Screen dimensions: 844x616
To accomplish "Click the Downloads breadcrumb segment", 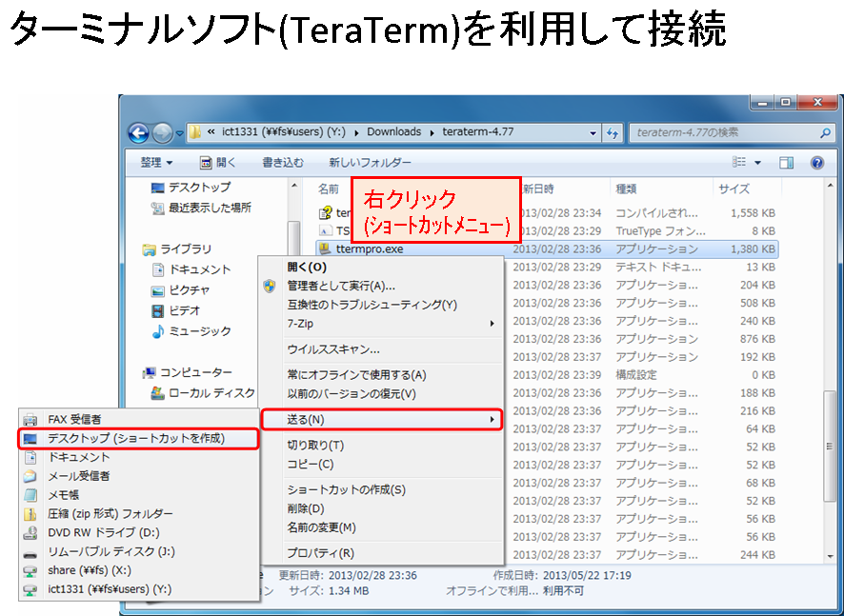I will pyautogui.click(x=394, y=131).
